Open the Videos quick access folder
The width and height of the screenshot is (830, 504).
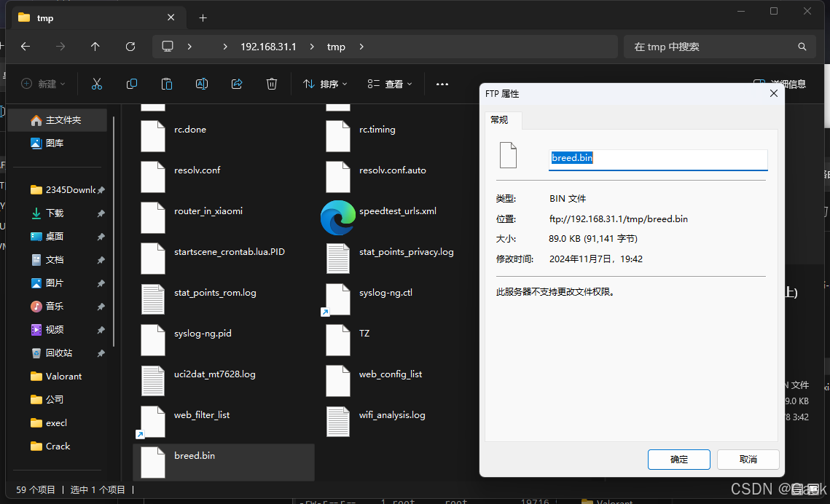click(67, 329)
